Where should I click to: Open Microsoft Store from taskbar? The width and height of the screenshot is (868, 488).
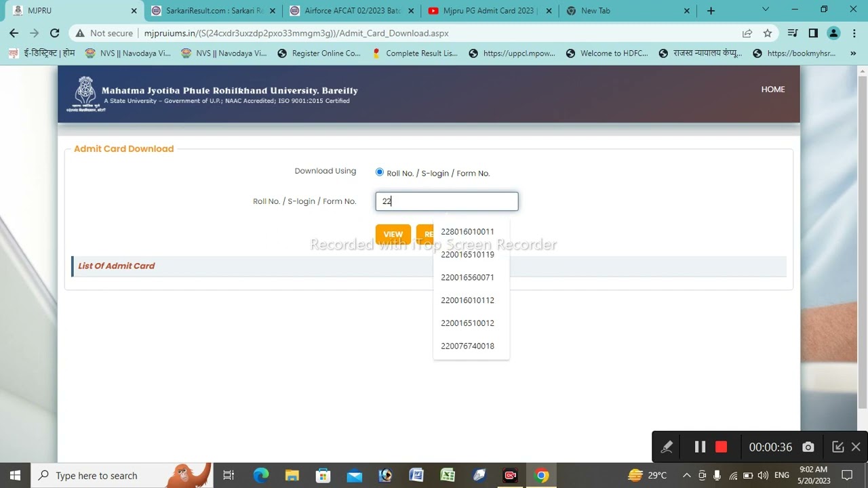point(323,475)
